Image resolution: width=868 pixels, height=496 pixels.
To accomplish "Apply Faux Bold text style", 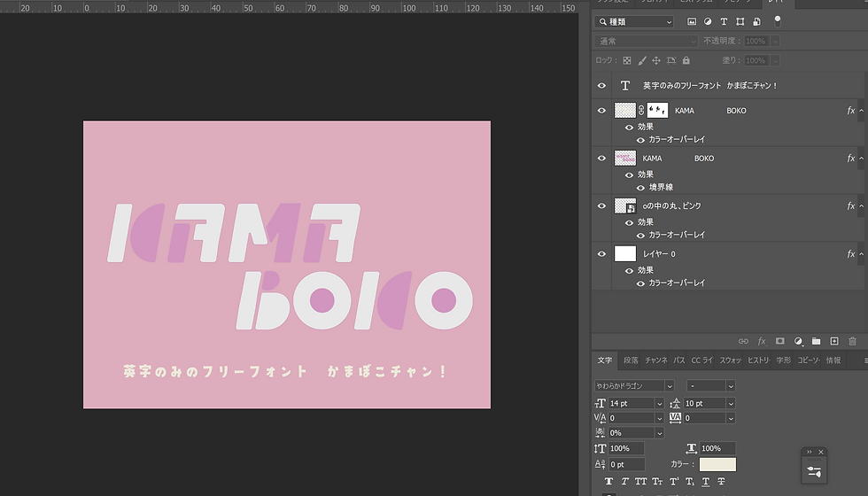I will tap(609, 482).
